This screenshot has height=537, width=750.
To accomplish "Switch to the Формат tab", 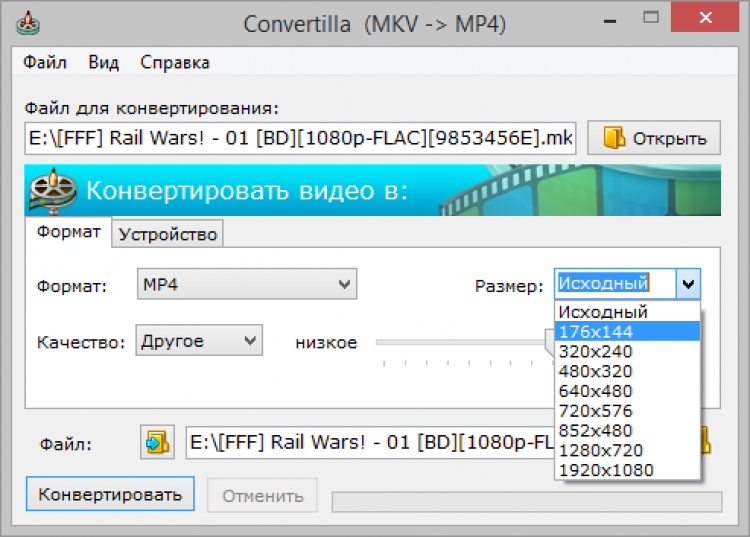I will (68, 232).
